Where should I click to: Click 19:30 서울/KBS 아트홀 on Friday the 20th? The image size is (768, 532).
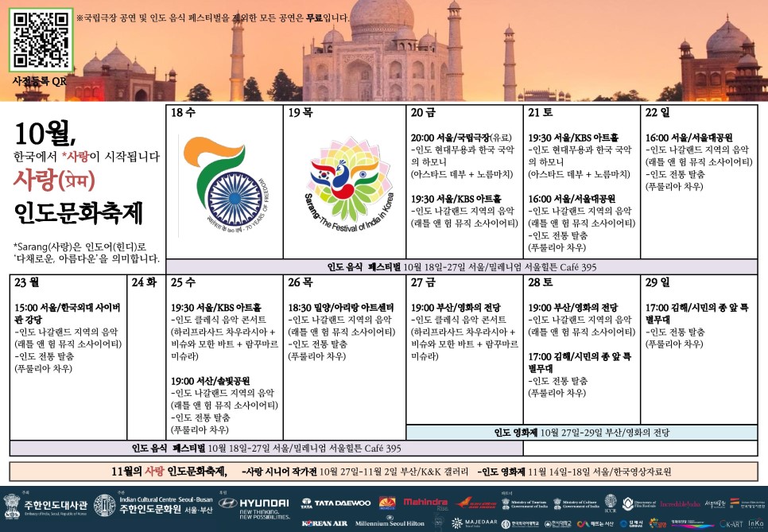[x=456, y=199]
